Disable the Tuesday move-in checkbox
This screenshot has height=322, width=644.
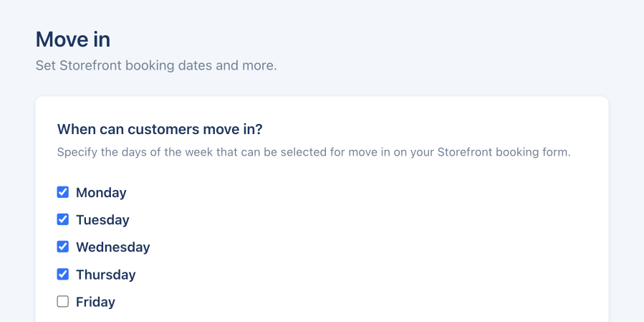(x=62, y=219)
